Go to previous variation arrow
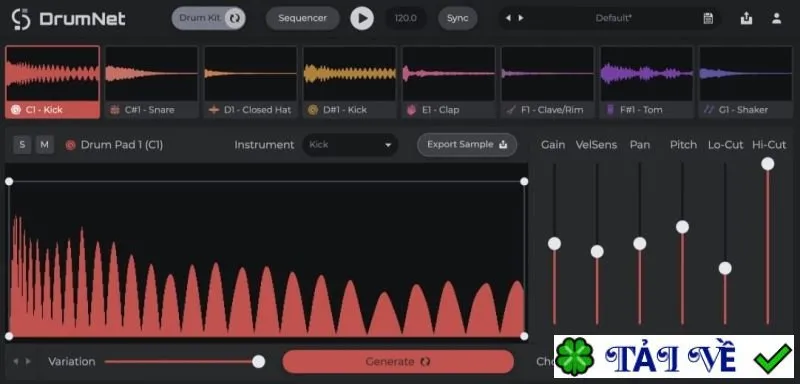Viewport: 800px width, 384px height. click(15, 362)
